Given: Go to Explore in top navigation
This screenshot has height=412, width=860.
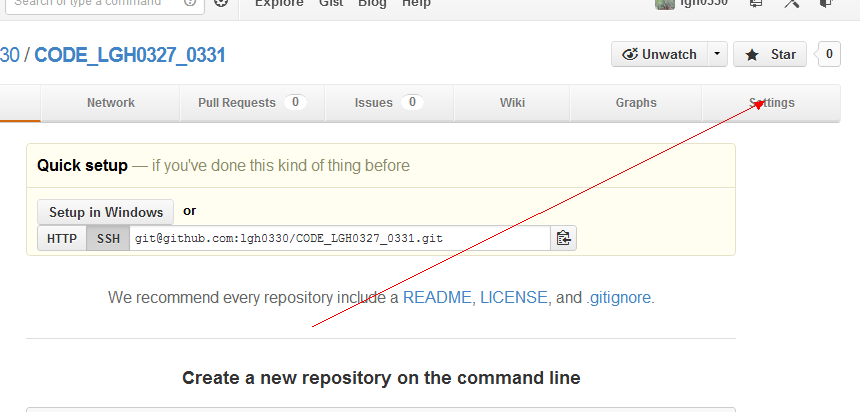Looking at the screenshot, I should click(x=279, y=3).
